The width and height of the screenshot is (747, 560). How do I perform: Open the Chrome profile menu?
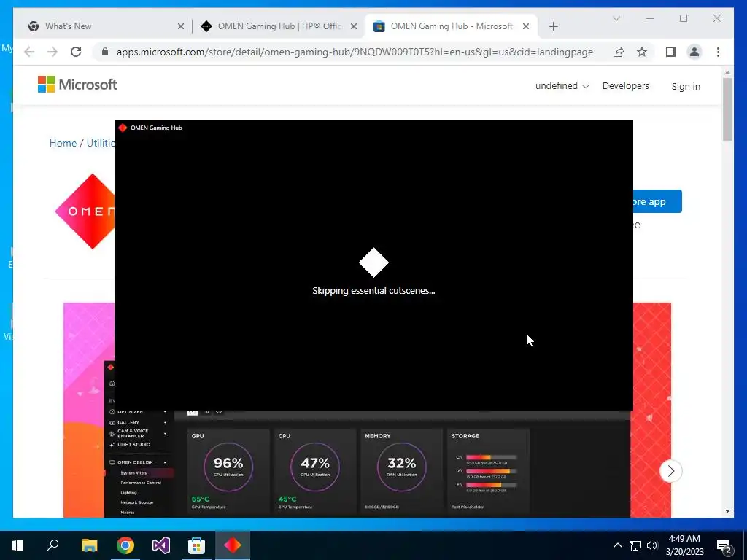pos(694,52)
